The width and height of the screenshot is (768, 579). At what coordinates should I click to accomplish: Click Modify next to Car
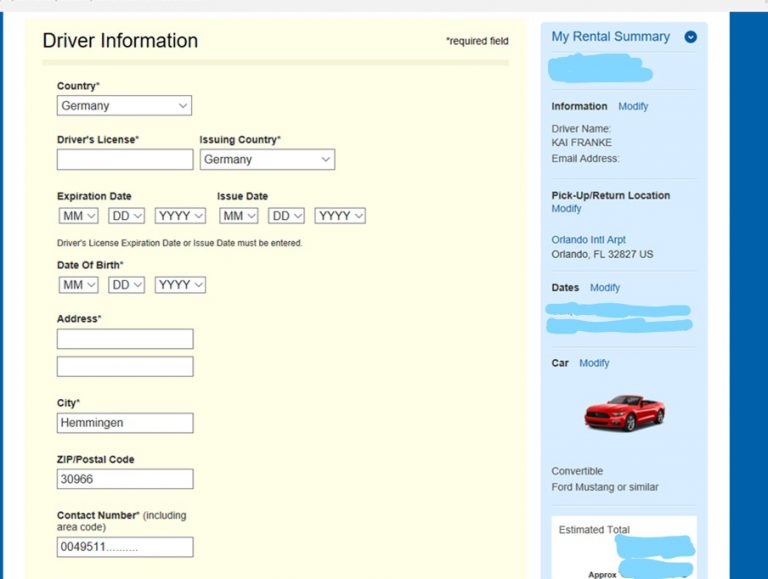pos(594,363)
